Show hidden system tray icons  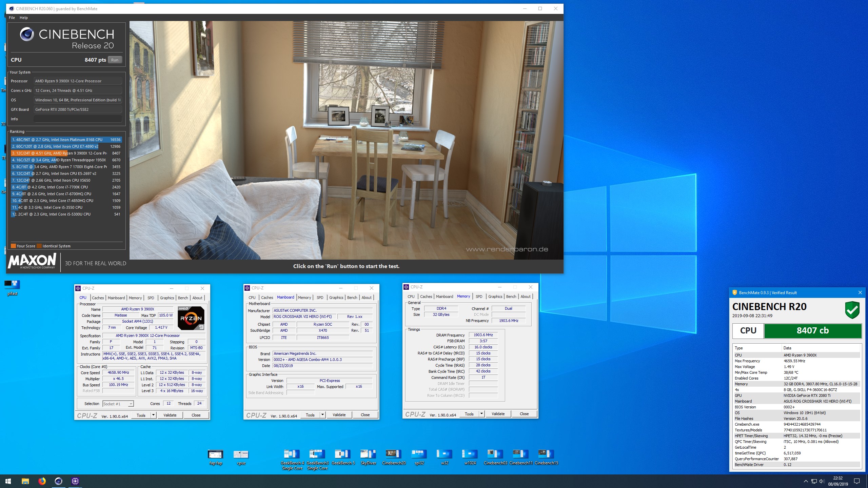806,481
